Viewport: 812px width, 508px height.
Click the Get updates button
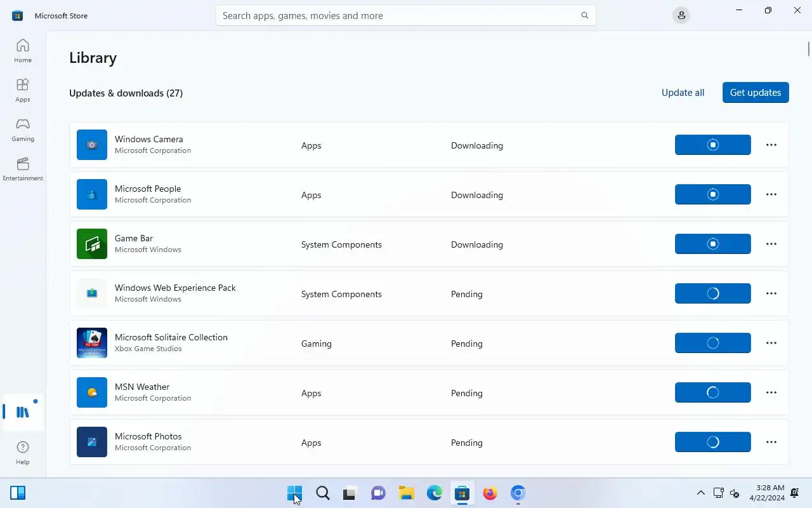pos(756,93)
